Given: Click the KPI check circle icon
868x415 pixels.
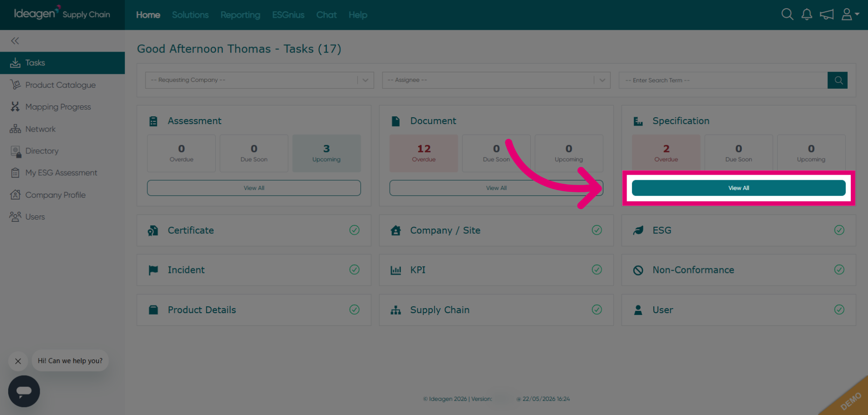Looking at the screenshot, I should 597,270.
